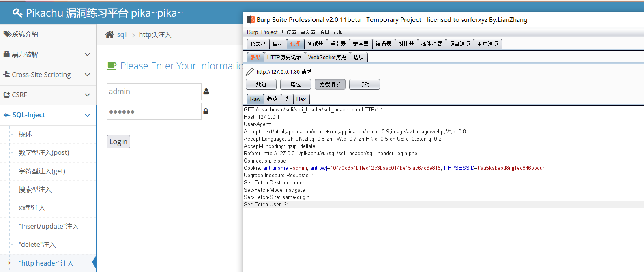Switch to the 对比器 tab
The height and width of the screenshot is (272, 644).
point(406,44)
